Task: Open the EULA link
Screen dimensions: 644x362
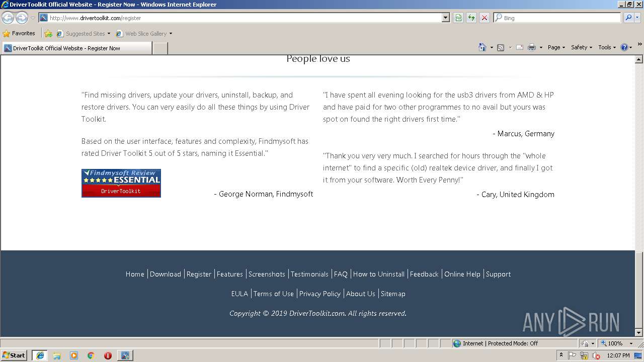Action: tap(239, 294)
